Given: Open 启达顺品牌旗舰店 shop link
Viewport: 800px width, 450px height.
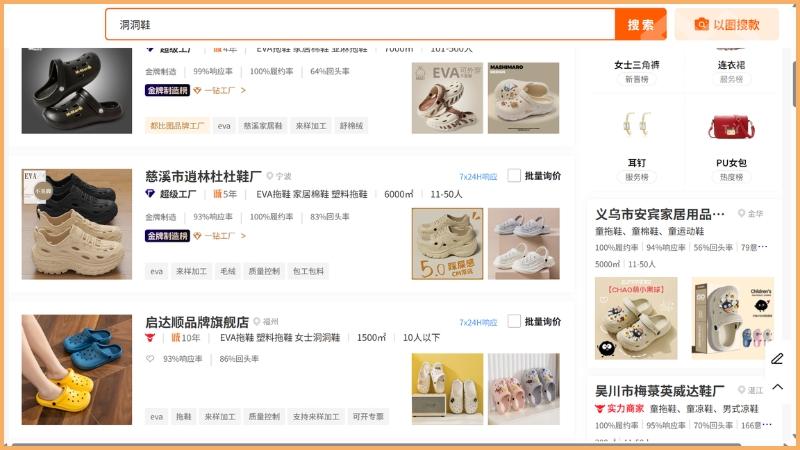Looking at the screenshot, I should [197, 322].
